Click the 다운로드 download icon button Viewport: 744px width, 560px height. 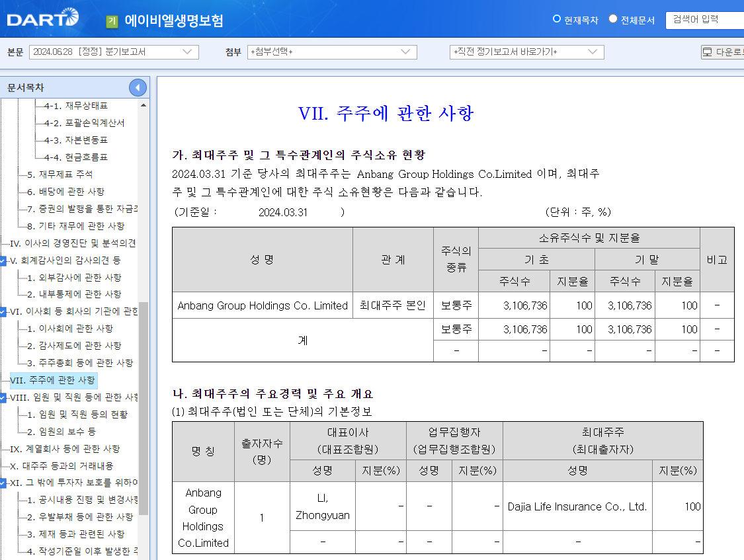pyautogui.click(x=722, y=52)
